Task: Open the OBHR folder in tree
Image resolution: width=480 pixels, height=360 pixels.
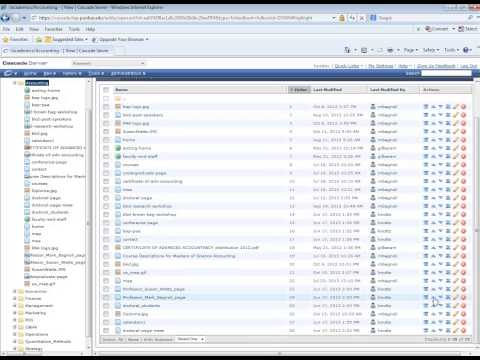Action: [31, 327]
